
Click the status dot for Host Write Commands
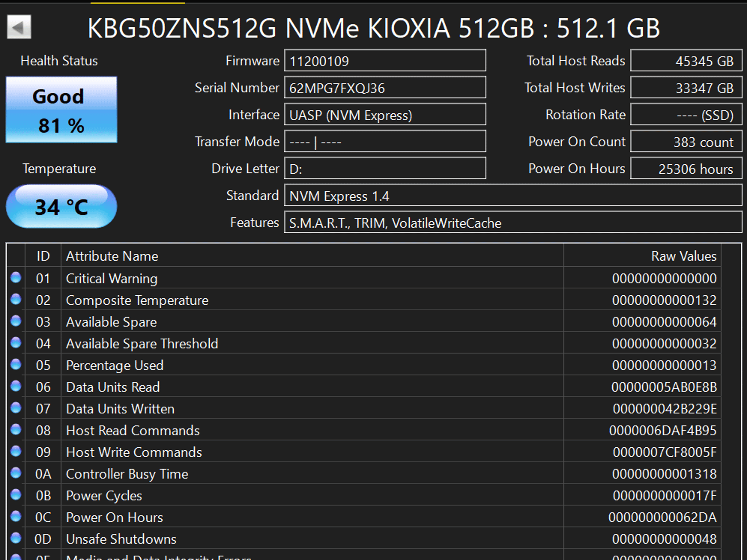(x=16, y=451)
